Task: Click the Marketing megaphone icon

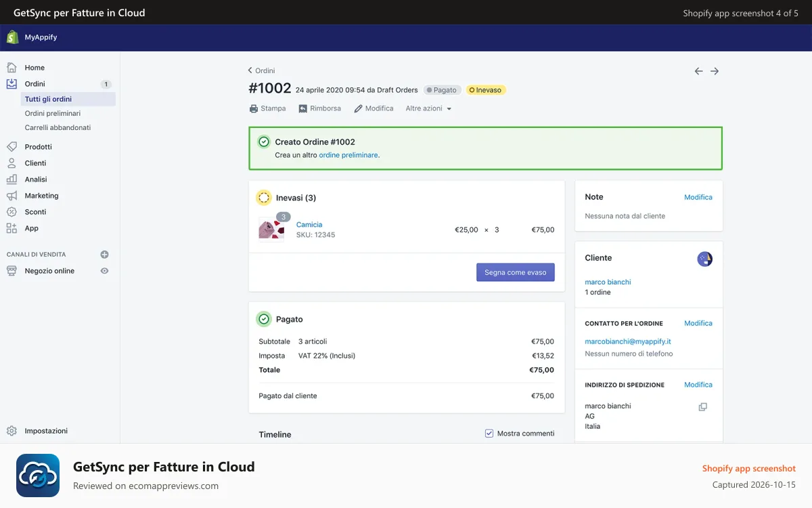Action: click(x=12, y=196)
